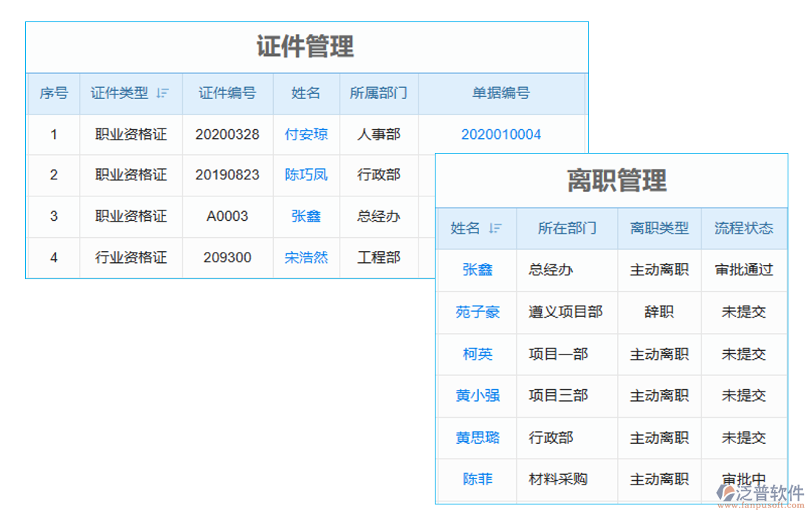This screenshot has width=812, height=517.
Task: Open 苑子豪 resignation record
Action: pyautogui.click(x=477, y=312)
